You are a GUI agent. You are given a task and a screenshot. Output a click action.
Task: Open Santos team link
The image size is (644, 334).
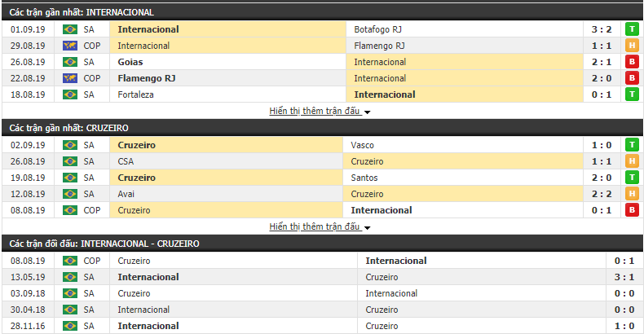point(364,178)
